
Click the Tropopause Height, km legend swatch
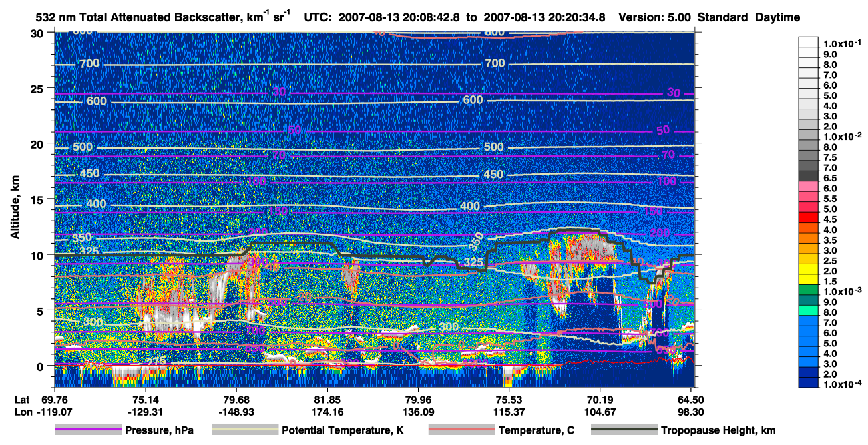click(624, 430)
